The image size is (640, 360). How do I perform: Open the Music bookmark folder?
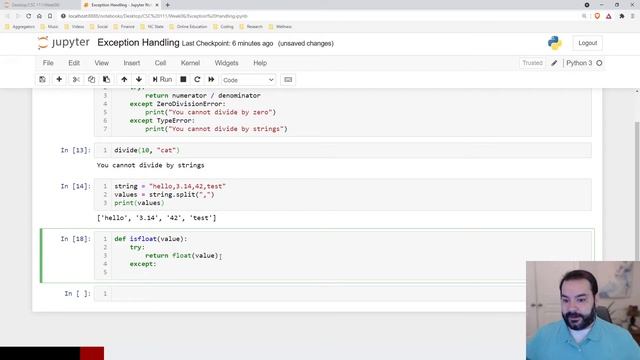click(x=50, y=27)
